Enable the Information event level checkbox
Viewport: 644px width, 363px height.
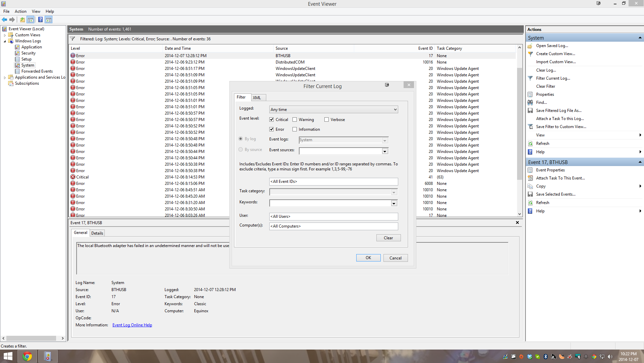[x=295, y=129]
